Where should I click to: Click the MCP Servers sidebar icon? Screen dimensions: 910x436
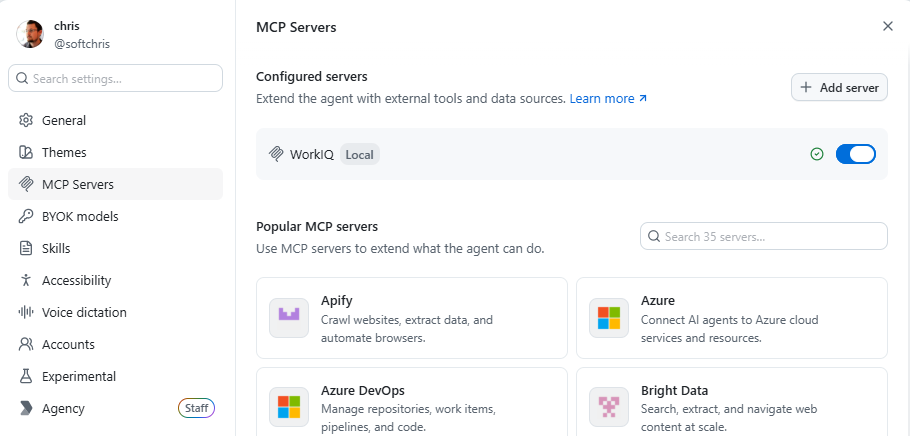[x=26, y=185]
